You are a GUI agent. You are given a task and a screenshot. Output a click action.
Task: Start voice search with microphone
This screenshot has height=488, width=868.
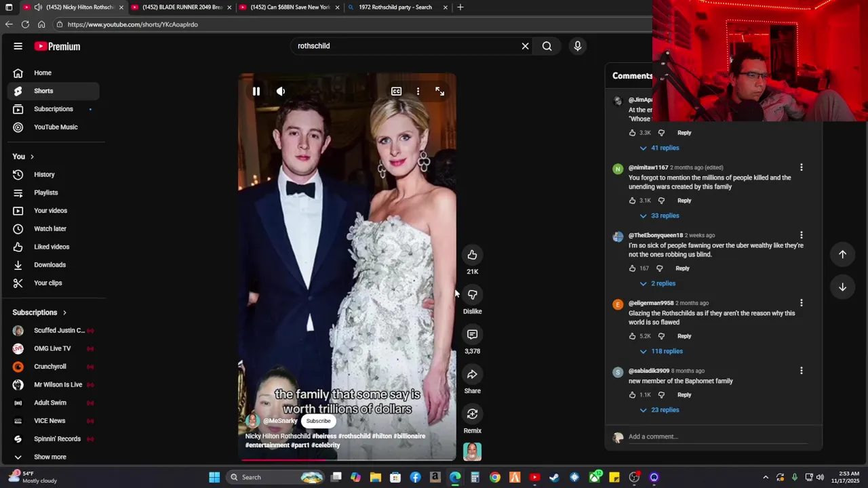[x=578, y=46]
